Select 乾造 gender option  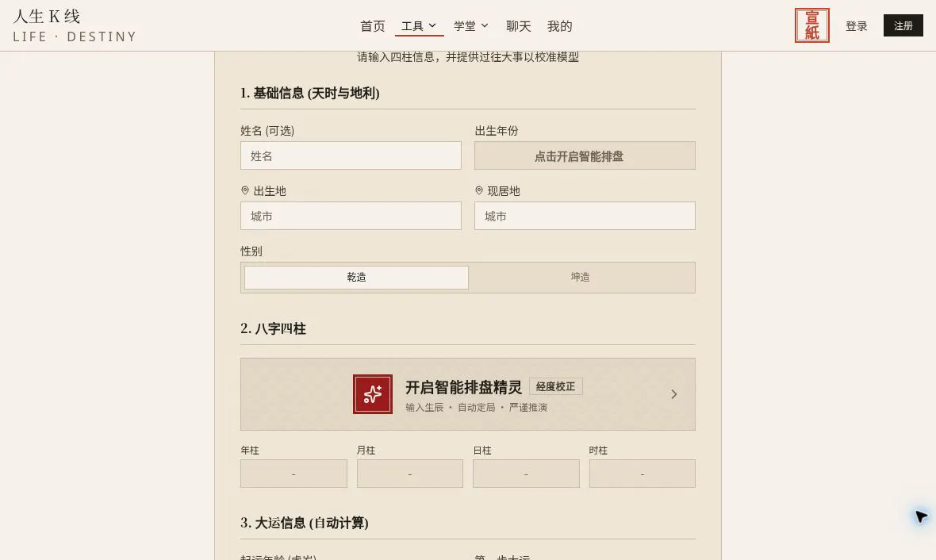[x=356, y=278]
